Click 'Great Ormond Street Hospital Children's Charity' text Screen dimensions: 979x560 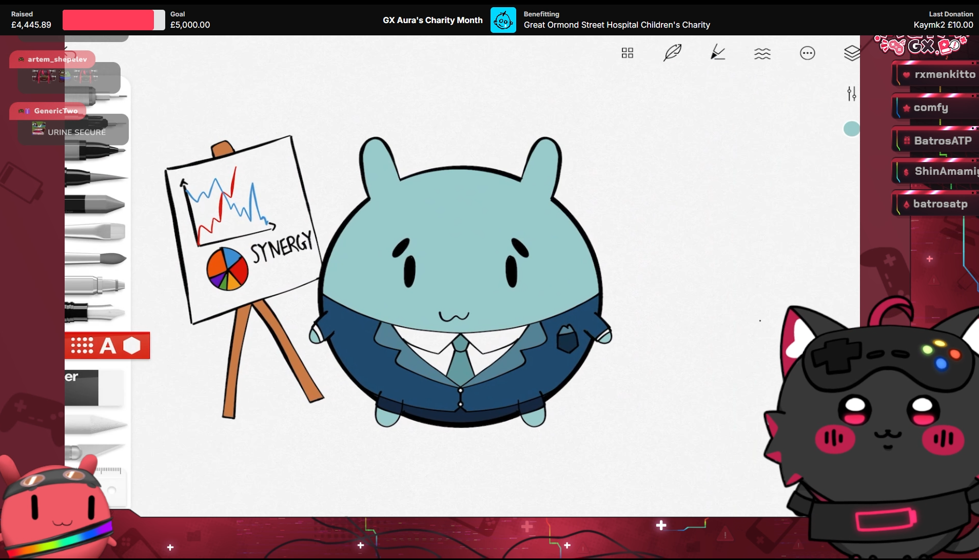point(617,25)
